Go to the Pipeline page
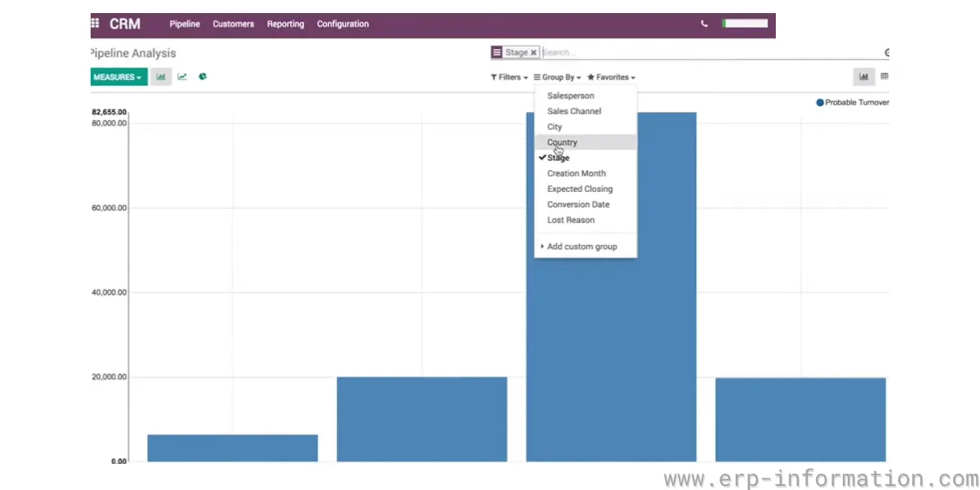980x490 pixels. coord(185,24)
